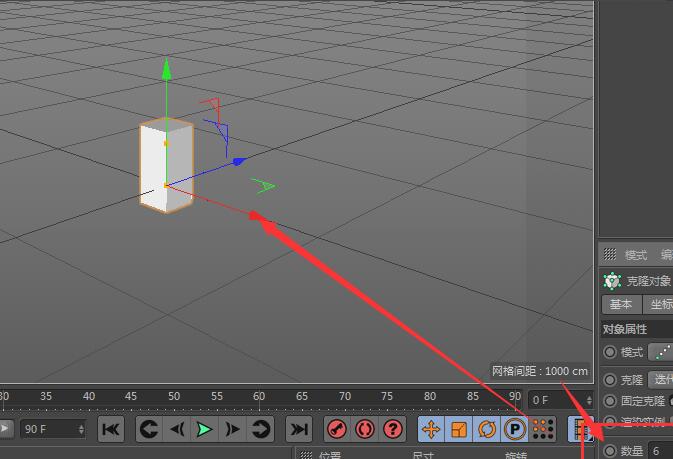
Task: Toggle parameter (P) keyframe recording
Action: click(514, 429)
